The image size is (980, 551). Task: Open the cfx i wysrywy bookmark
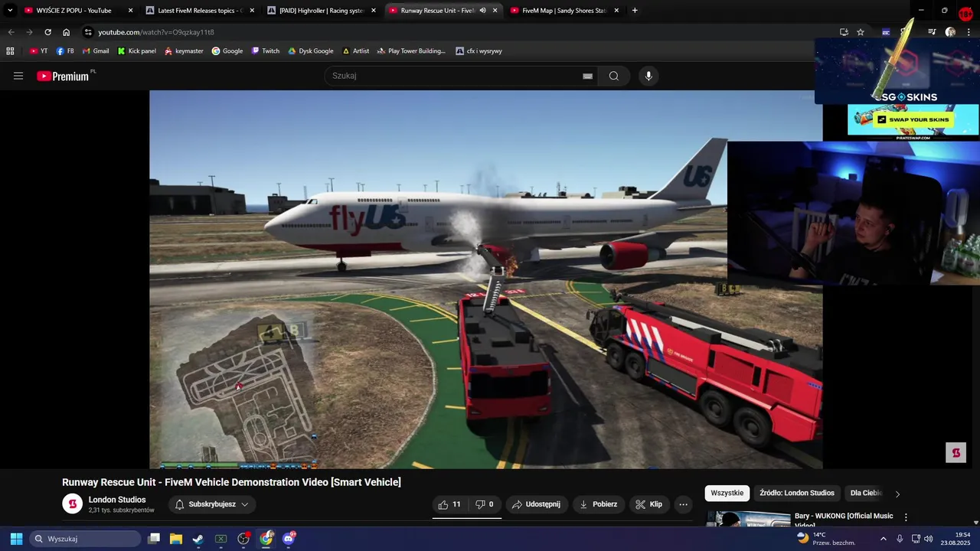tap(479, 51)
